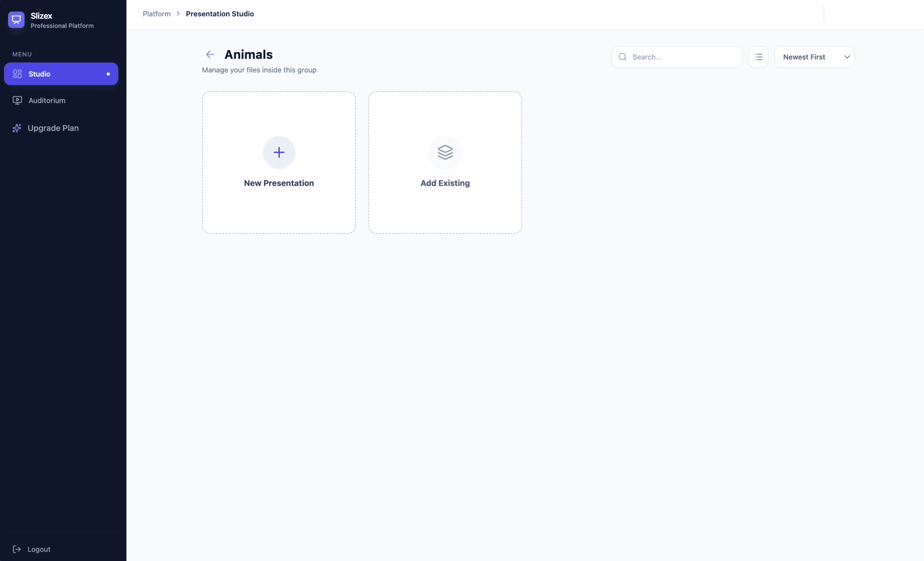This screenshot has width=924, height=561.
Task: Open Platform from the breadcrumb trail
Action: (x=156, y=13)
